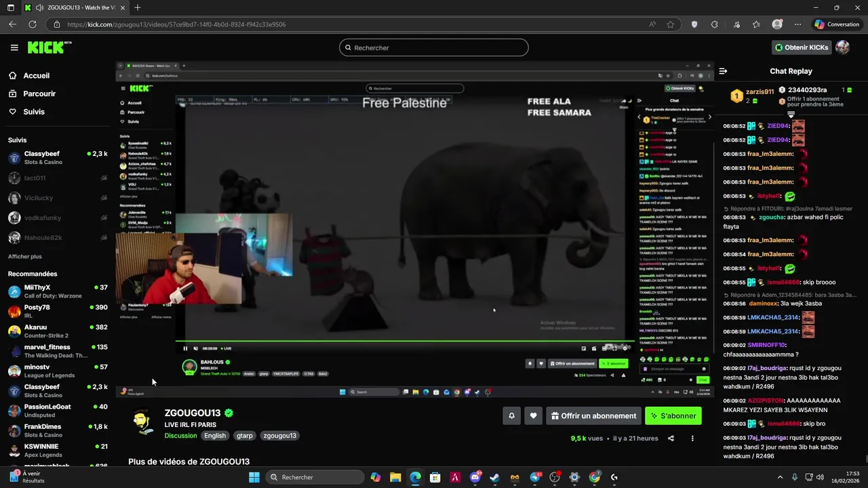Viewport: 868px width, 488px height.
Task: Click inside the video player
Action: 414,230
